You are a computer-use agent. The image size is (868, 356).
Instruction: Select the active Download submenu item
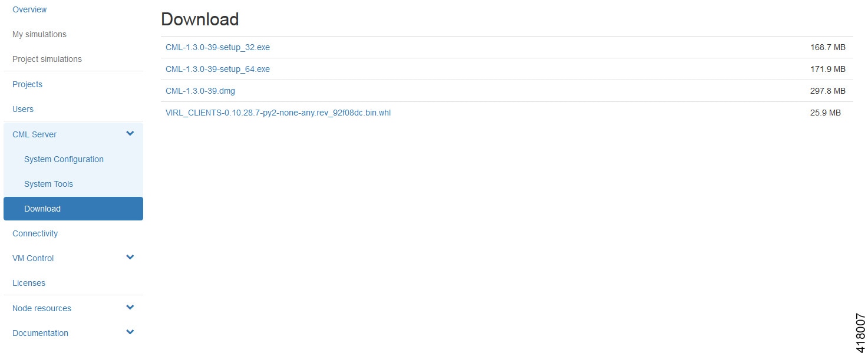(73, 209)
